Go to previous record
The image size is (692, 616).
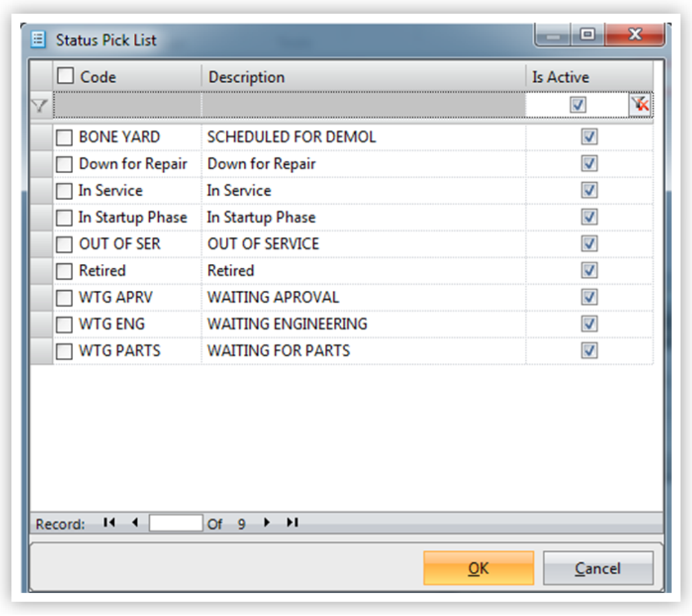point(135,523)
